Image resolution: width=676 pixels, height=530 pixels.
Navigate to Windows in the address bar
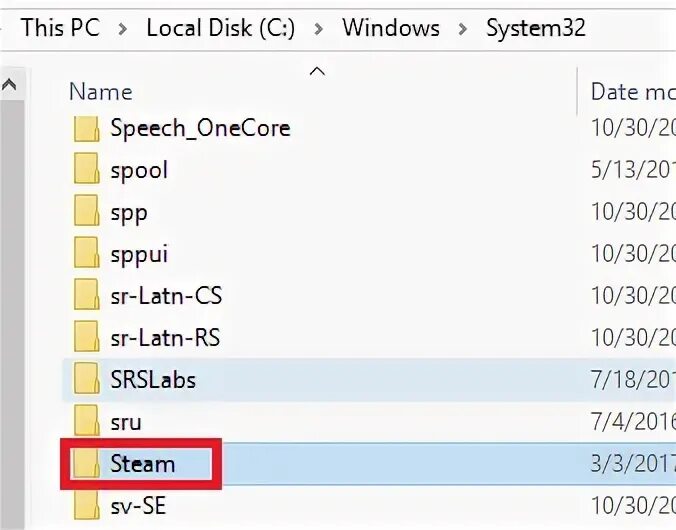[x=391, y=28]
